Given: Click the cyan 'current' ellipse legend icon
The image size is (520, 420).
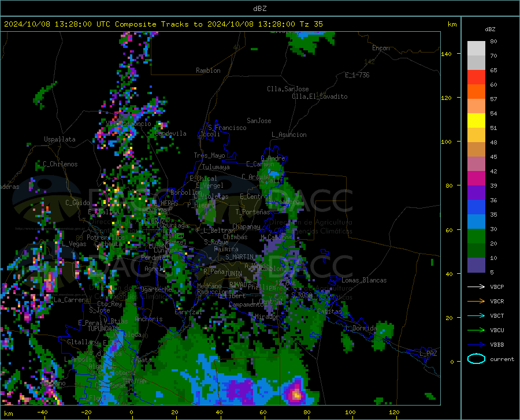Looking at the screenshot, I should tap(476, 359).
